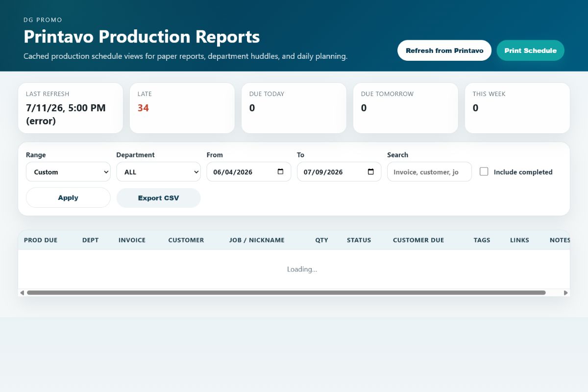
Task: Click the To date field
Action: (339, 172)
